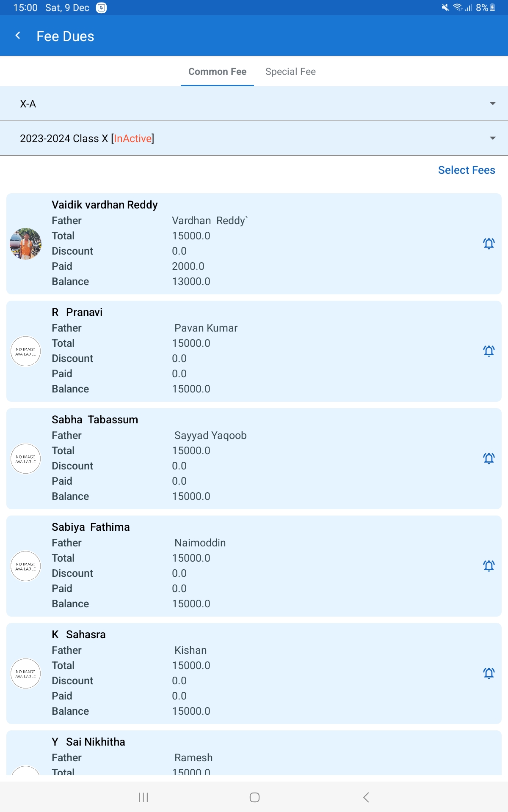Tap the reminder bell for Sabha Tabassum
The width and height of the screenshot is (508, 812).
(x=489, y=458)
